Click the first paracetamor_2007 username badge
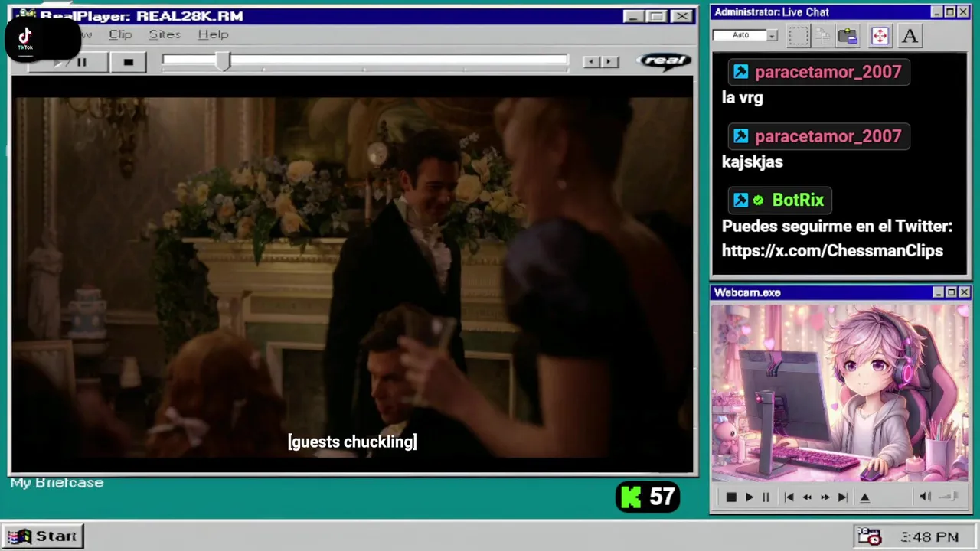Viewport: 980px width, 551px height. 818,72
